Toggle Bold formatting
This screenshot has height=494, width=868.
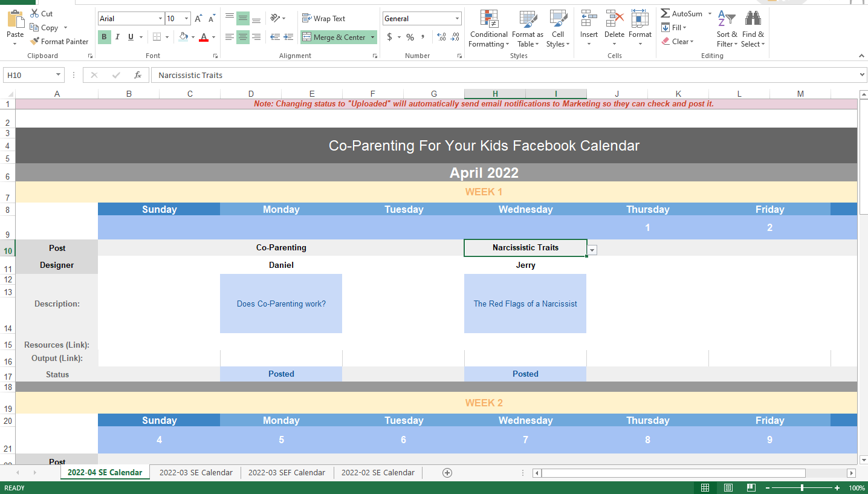(105, 37)
